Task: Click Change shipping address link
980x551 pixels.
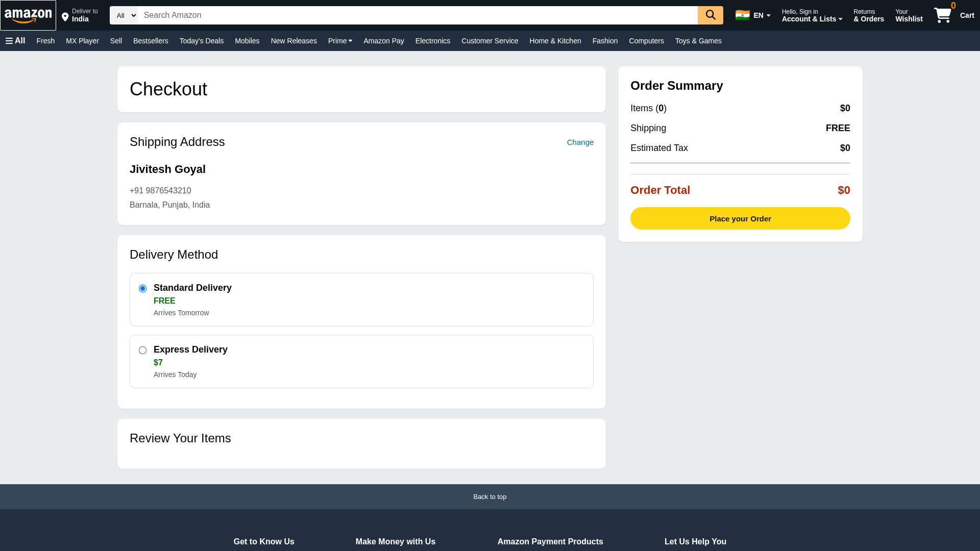Action: 580,142
